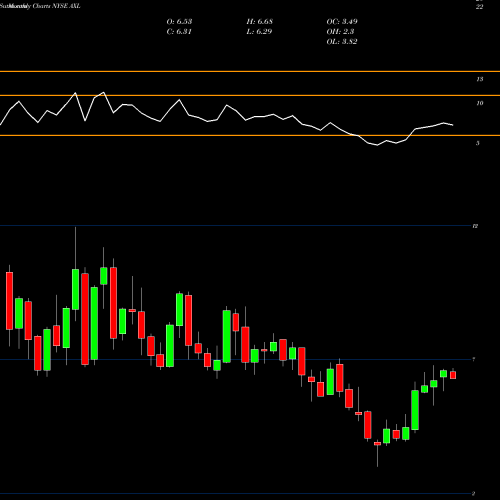This screenshot has width=500, height=500.
Task: Select the open value 'O: 6.53'
Action: point(179,21)
